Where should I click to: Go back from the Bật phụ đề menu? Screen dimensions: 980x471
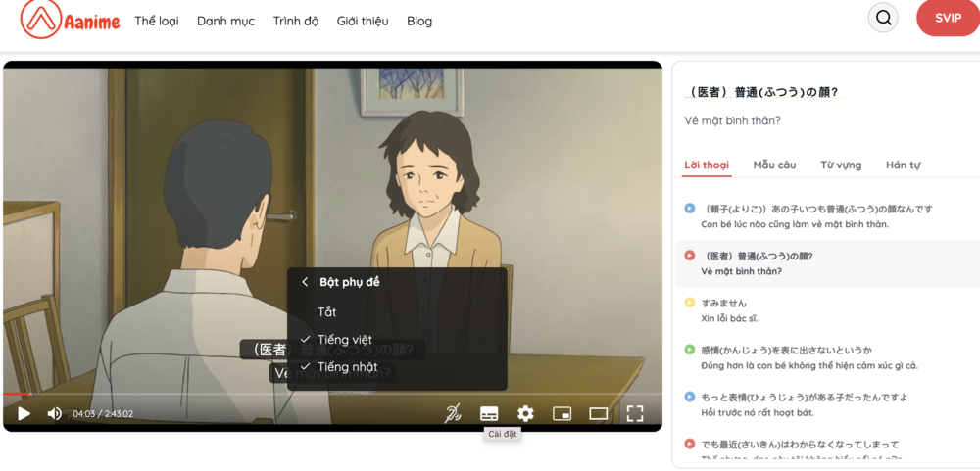305,282
